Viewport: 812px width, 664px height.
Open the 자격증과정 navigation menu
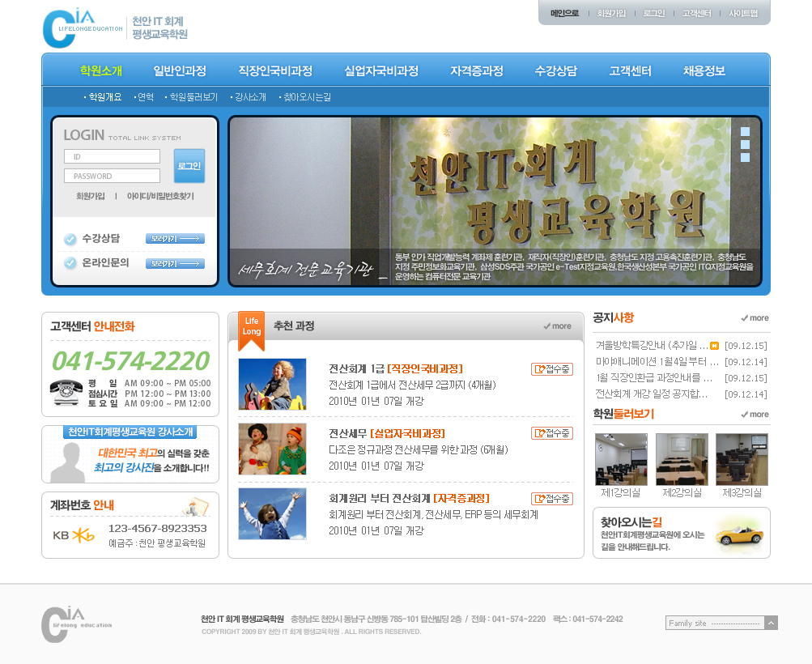tap(476, 70)
